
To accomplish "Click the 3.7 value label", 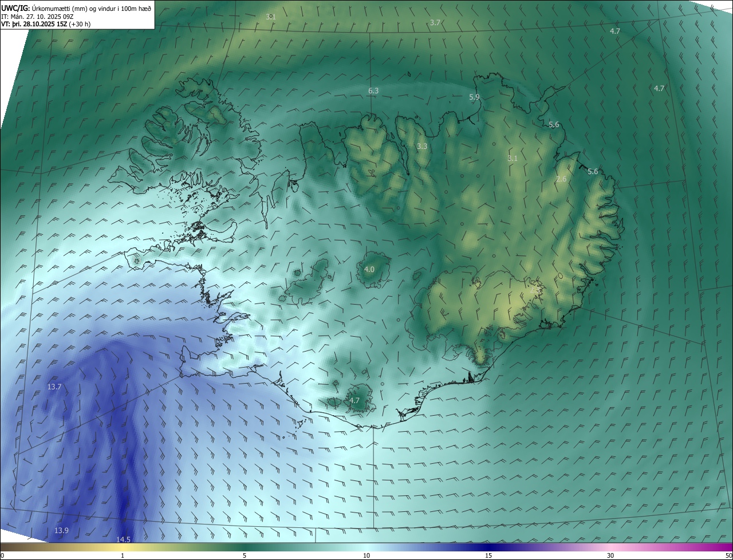I will click(435, 23).
